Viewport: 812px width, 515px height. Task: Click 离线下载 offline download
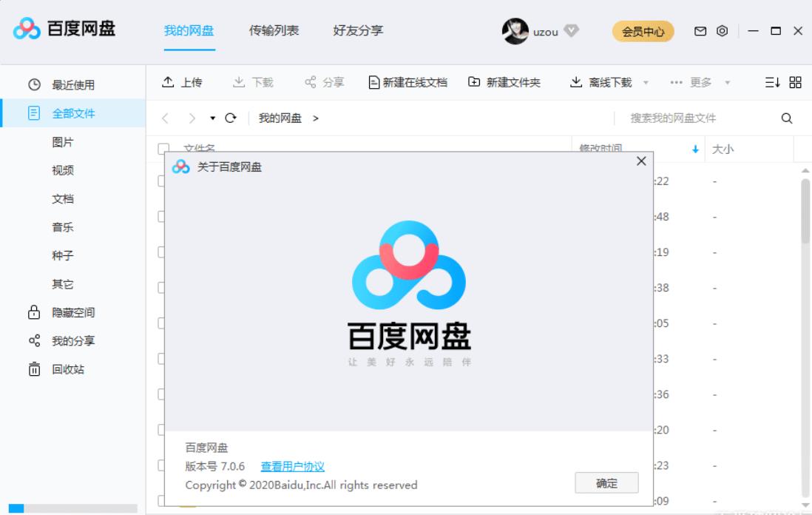pos(600,82)
